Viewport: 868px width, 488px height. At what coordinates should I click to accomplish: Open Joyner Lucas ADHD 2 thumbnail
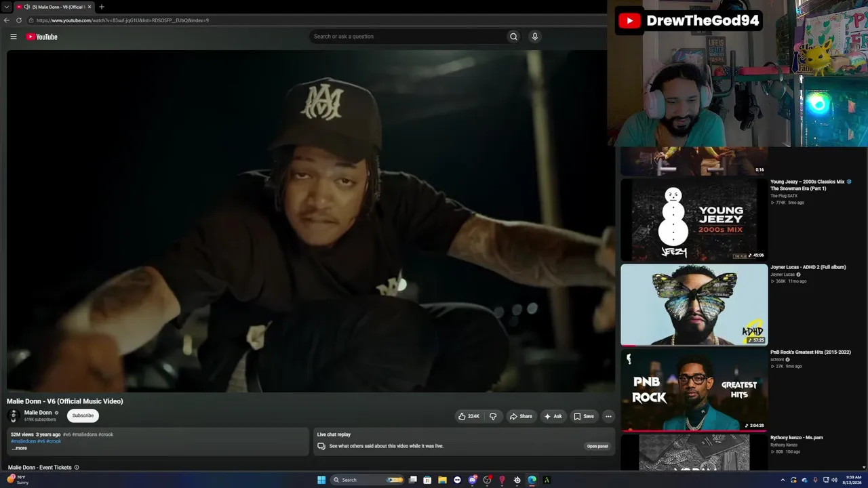point(694,305)
